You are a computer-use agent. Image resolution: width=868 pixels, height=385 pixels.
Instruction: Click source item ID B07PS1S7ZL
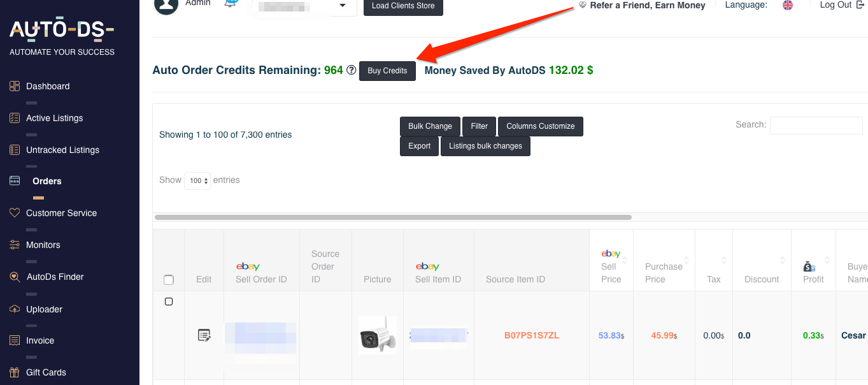tap(532, 335)
